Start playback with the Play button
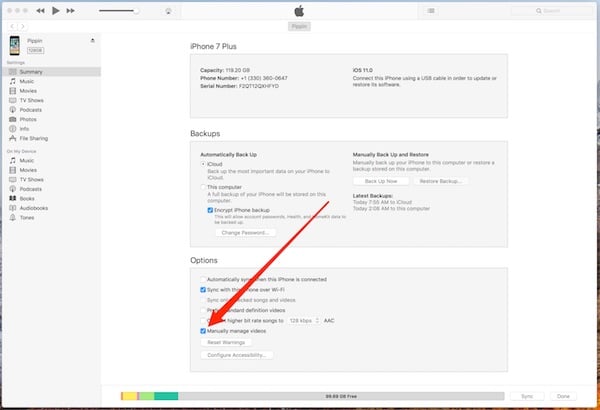The width and height of the screenshot is (600, 410). pyautogui.click(x=55, y=11)
